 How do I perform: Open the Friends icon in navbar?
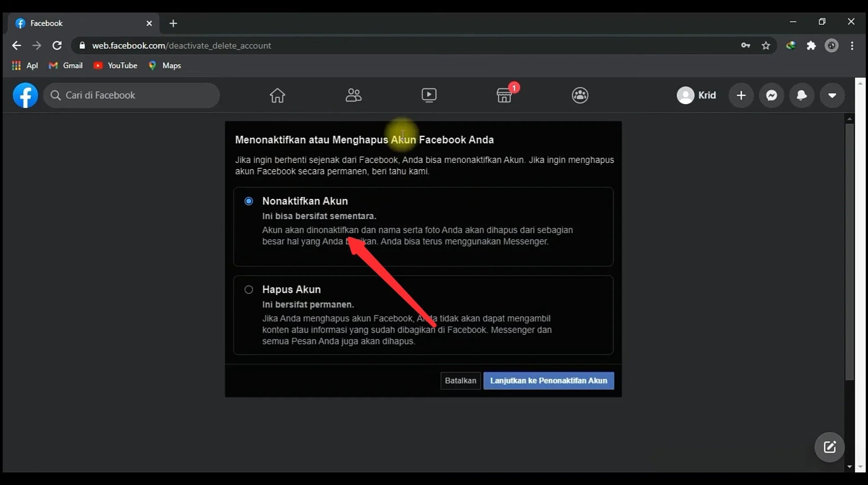point(353,95)
